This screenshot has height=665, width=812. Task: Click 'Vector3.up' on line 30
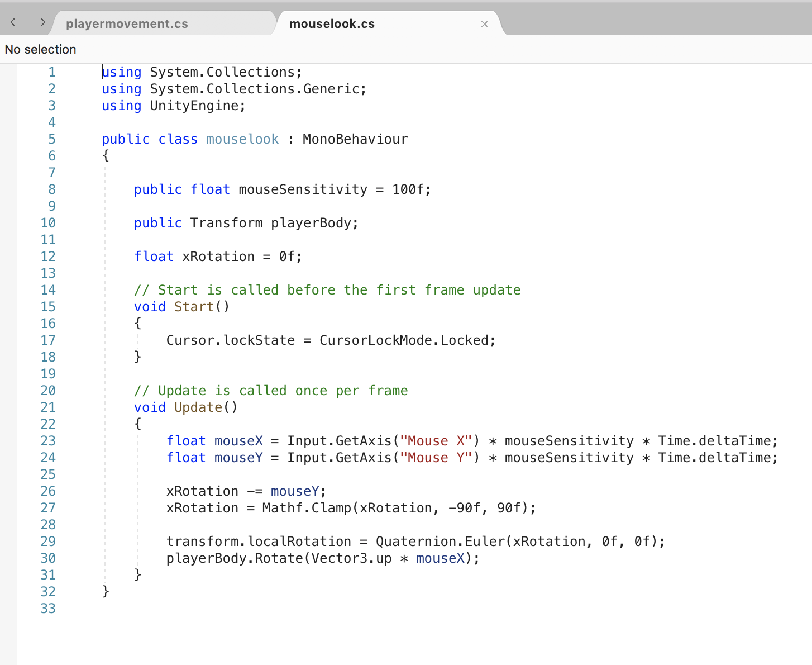352,558
